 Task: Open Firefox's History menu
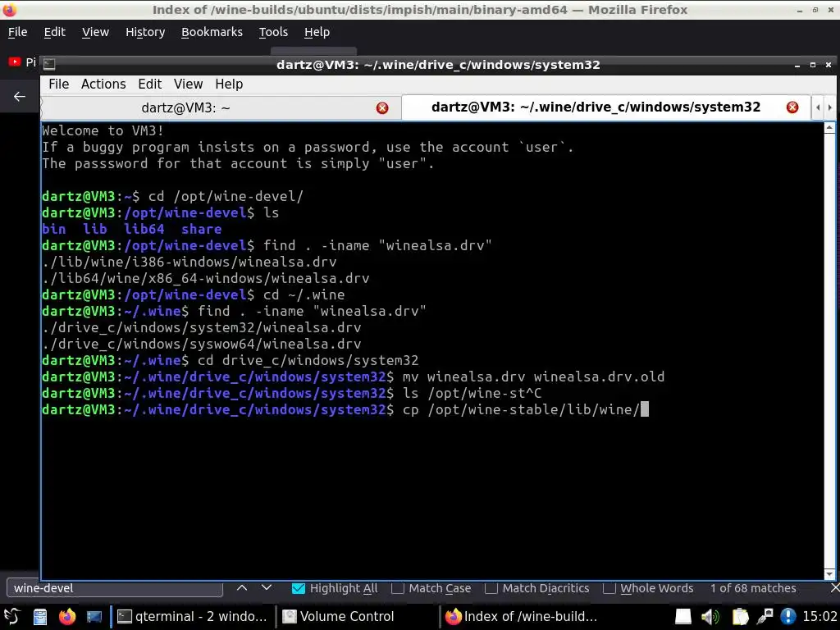[x=145, y=32]
